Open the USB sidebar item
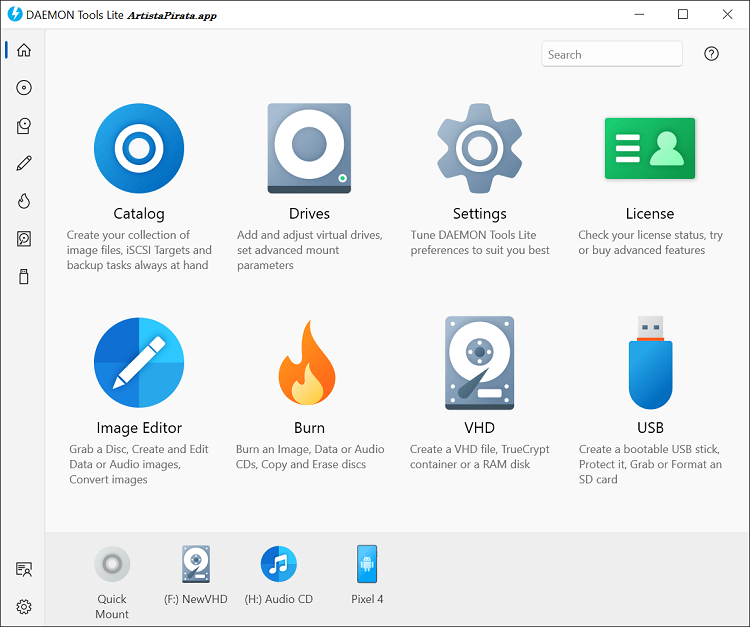Viewport: 750px width, 627px height. click(24, 277)
